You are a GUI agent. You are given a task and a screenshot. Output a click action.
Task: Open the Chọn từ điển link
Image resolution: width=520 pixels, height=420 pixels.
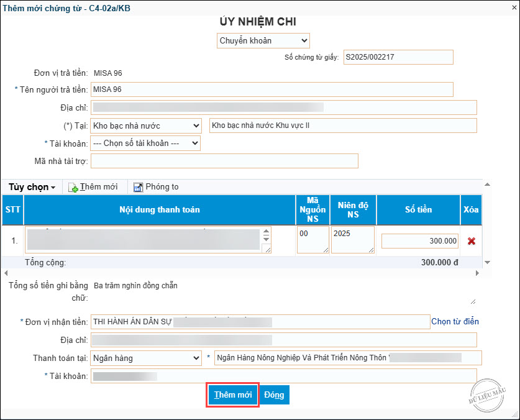pos(455,321)
